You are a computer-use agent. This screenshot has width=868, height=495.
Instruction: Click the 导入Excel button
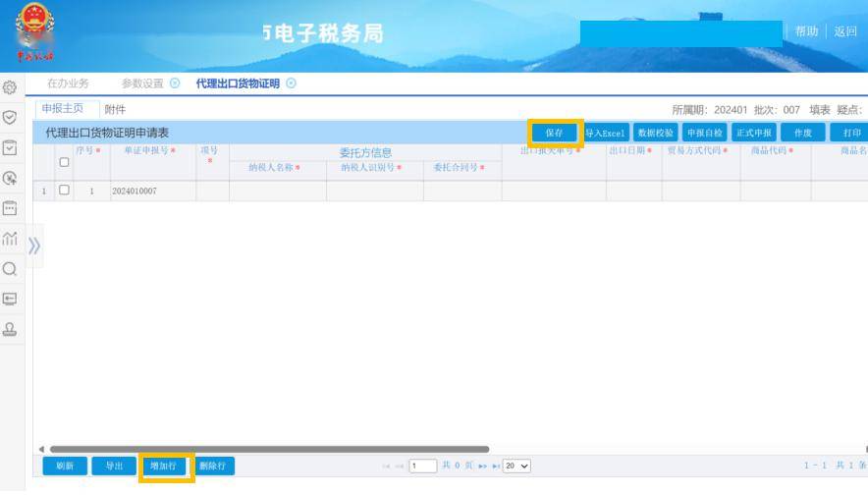click(605, 133)
